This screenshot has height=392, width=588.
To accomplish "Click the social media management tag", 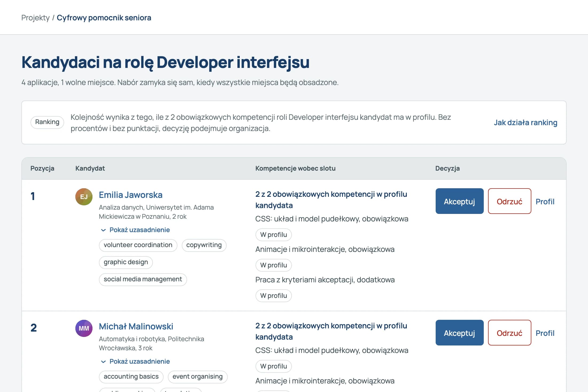I will pyautogui.click(x=143, y=279).
